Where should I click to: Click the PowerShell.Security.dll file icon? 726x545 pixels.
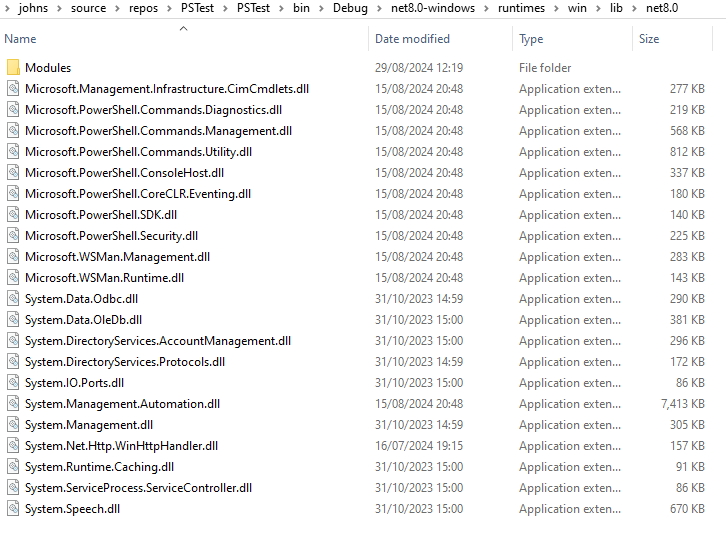[13, 236]
